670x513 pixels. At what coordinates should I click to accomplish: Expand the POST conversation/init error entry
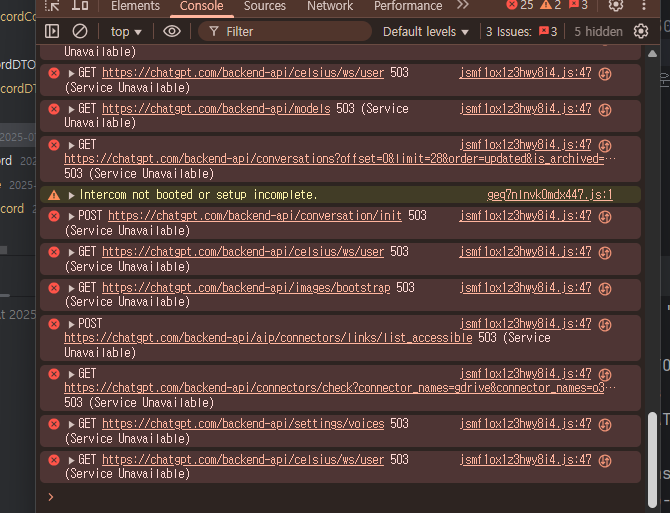pyautogui.click(x=71, y=216)
